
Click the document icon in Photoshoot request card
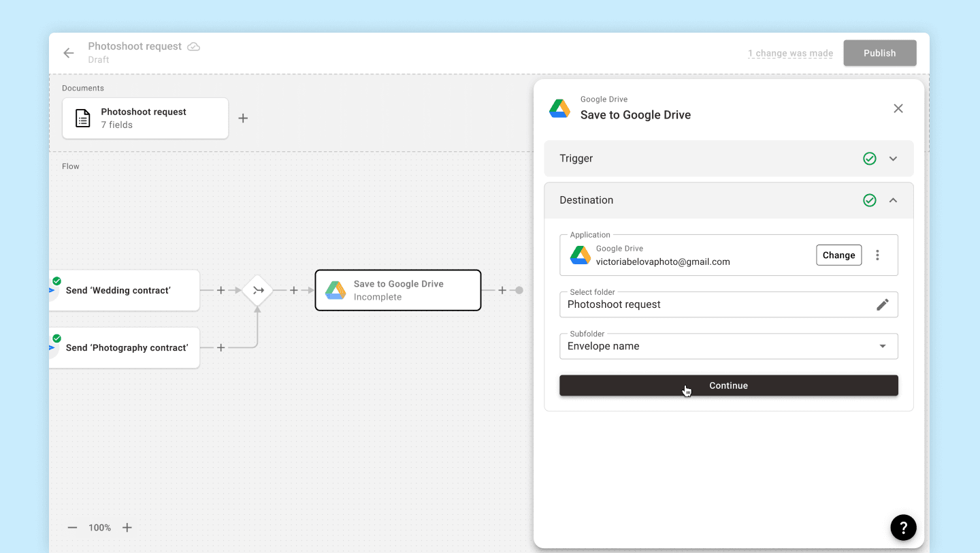pos(82,118)
